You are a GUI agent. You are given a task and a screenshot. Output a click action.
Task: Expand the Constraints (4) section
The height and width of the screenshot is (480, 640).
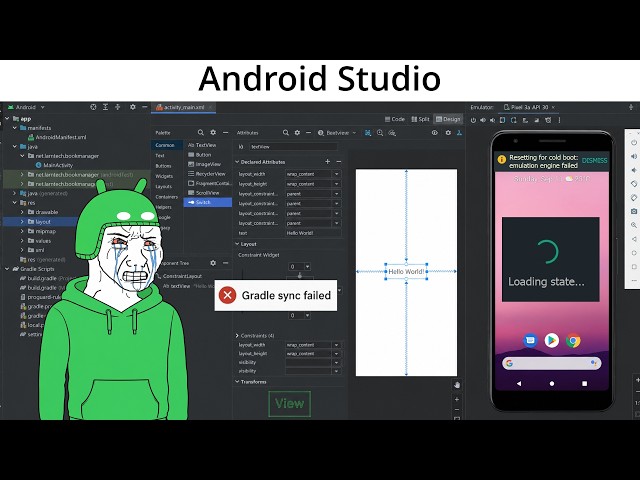tap(237, 336)
